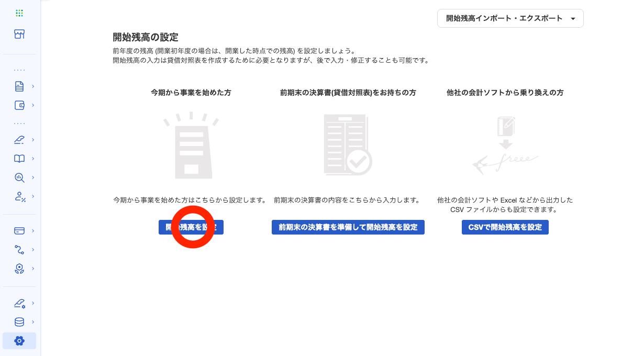The height and width of the screenshot is (356, 644).
Task: Click the credit card icon in sidebar
Action: click(19, 230)
